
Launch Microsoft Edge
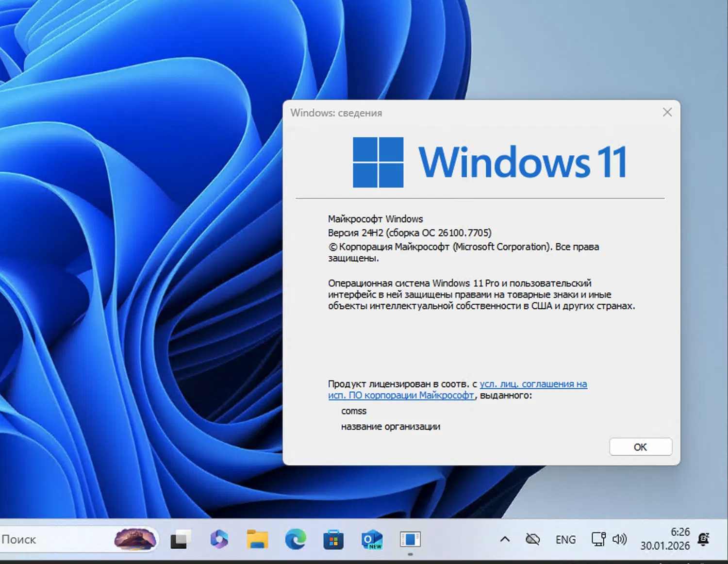295,539
